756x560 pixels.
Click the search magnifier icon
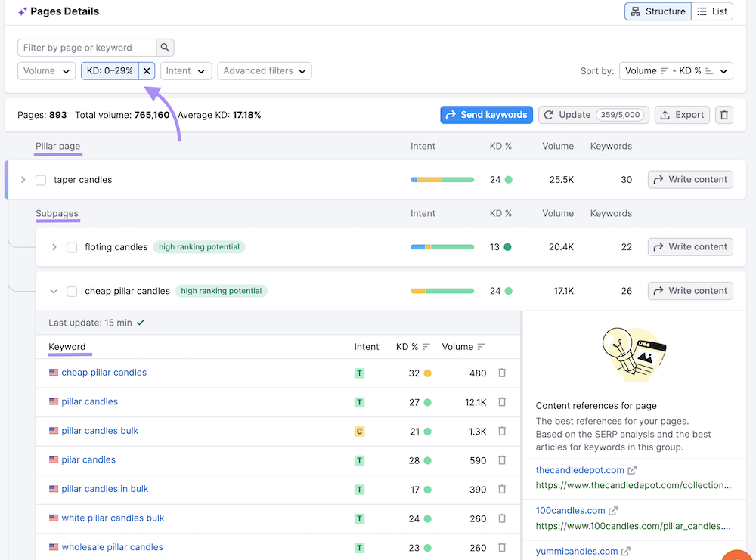coord(165,47)
